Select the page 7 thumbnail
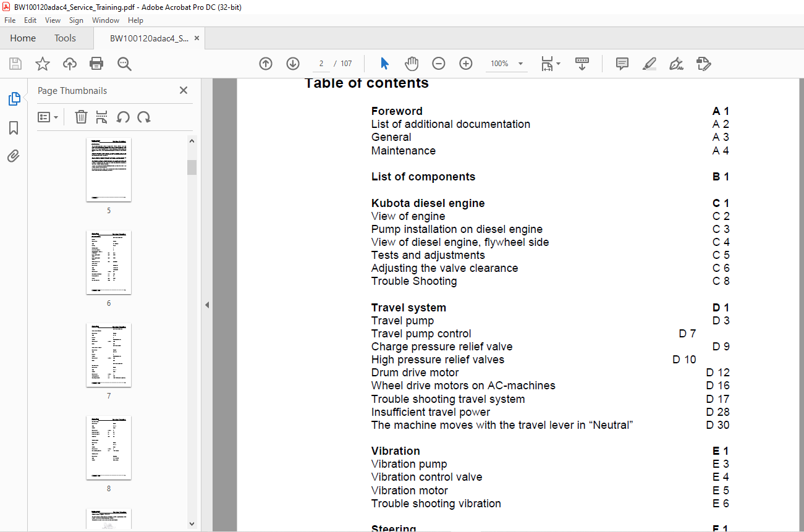 (109, 355)
